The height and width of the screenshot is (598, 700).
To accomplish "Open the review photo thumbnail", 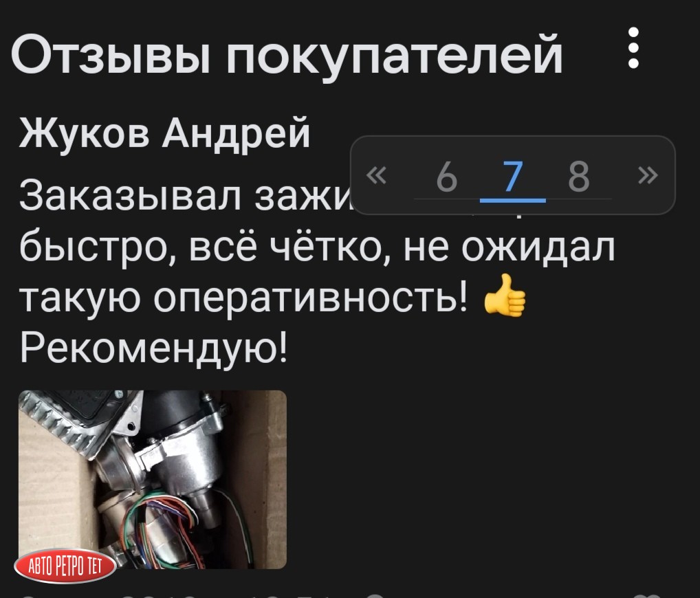I will pos(152,479).
